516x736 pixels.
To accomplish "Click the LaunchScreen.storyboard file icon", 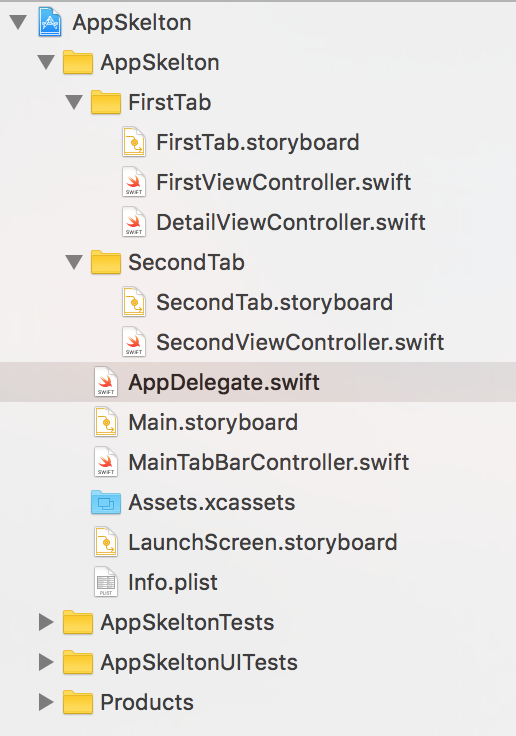I will click(x=106, y=542).
